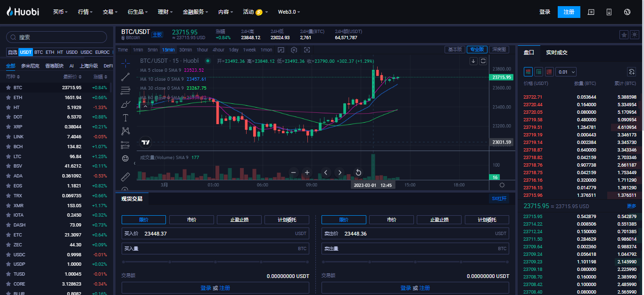Favorite BTC/USDT with the star icon
The image size is (644, 295).
point(624,35)
